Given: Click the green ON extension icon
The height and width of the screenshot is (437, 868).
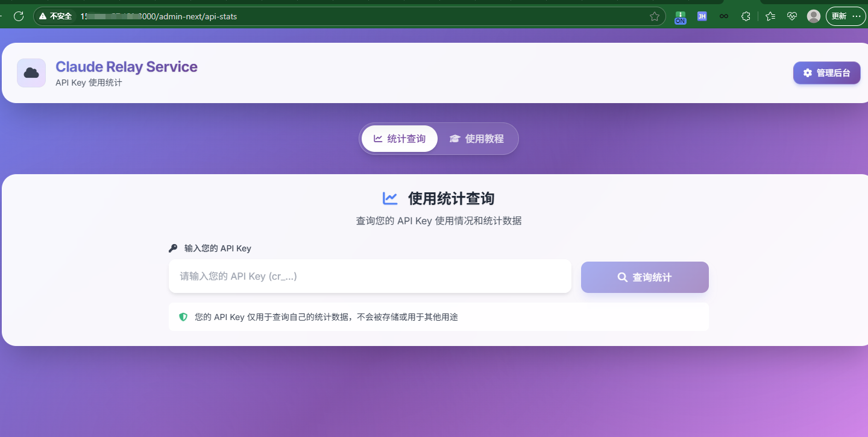Looking at the screenshot, I should pos(680,17).
